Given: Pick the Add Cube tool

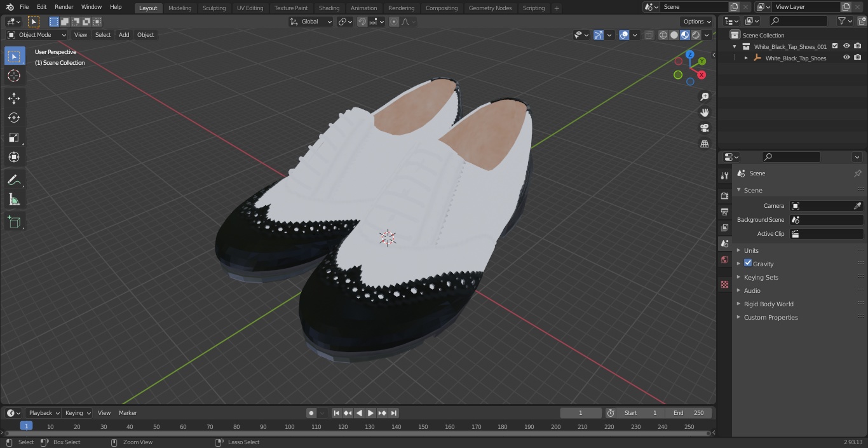Looking at the screenshot, I should click(x=14, y=222).
